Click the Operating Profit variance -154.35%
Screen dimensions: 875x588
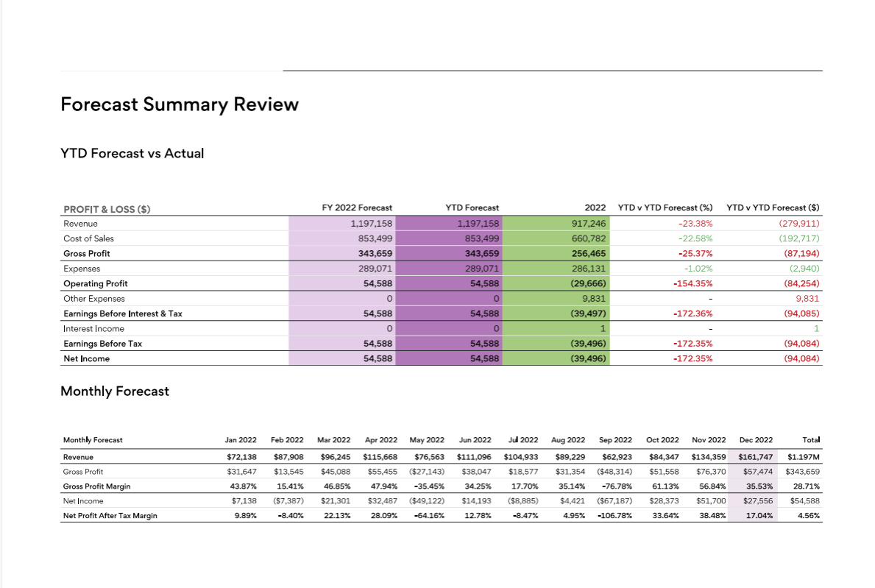(692, 283)
